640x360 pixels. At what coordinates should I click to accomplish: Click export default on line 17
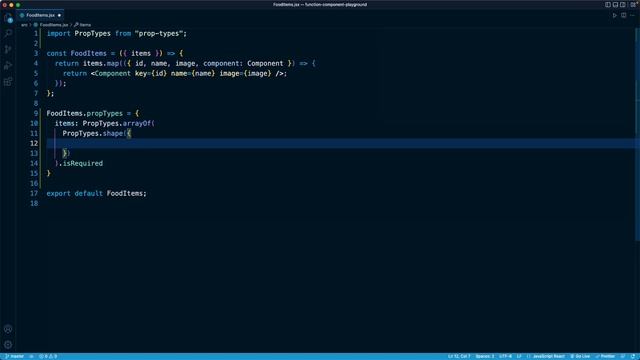[75, 193]
